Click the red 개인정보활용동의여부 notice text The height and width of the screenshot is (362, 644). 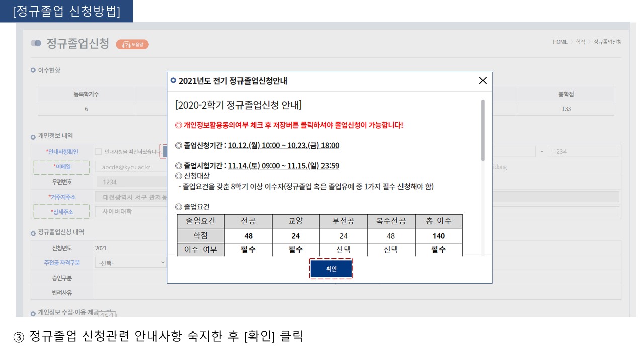tap(289, 125)
